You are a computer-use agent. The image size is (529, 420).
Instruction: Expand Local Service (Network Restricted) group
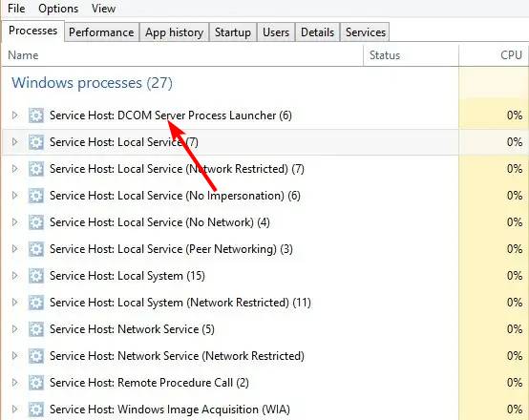14,168
